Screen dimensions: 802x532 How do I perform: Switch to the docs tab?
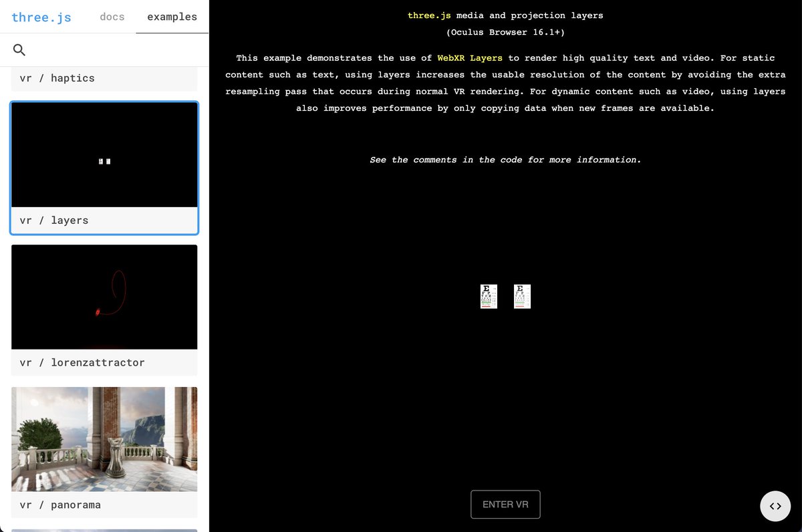point(112,17)
